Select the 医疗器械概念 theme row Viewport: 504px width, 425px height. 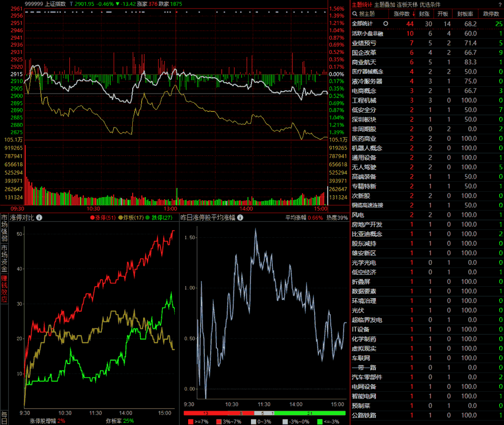427,72
